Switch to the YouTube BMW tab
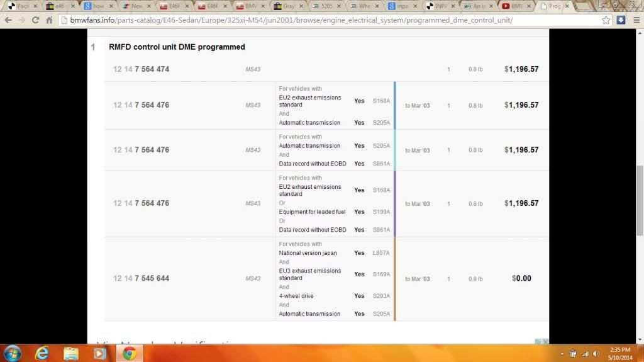Image resolution: width=644 pixels, height=362 pixels. tap(517, 6)
